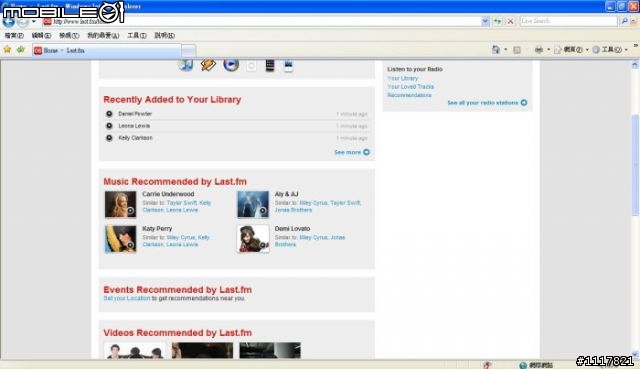640x369 pixels.
Task: Refresh the page with the green arrows icon
Action: [498, 21]
